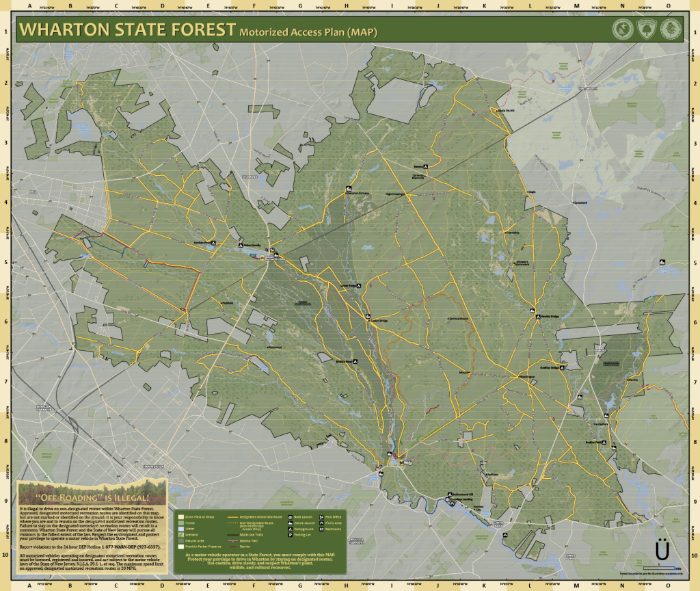Click the 'Jemima Mount' place label
Screen dimensions: 700x591
coord(459,319)
